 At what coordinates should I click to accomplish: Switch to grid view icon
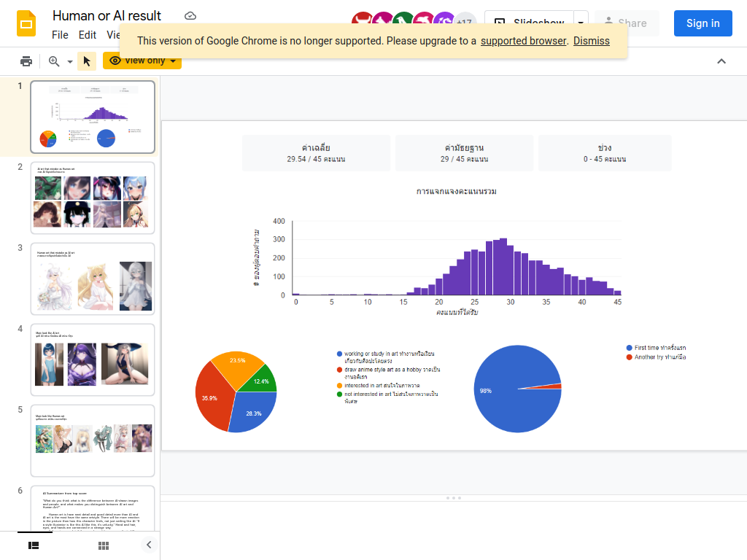coord(104,545)
